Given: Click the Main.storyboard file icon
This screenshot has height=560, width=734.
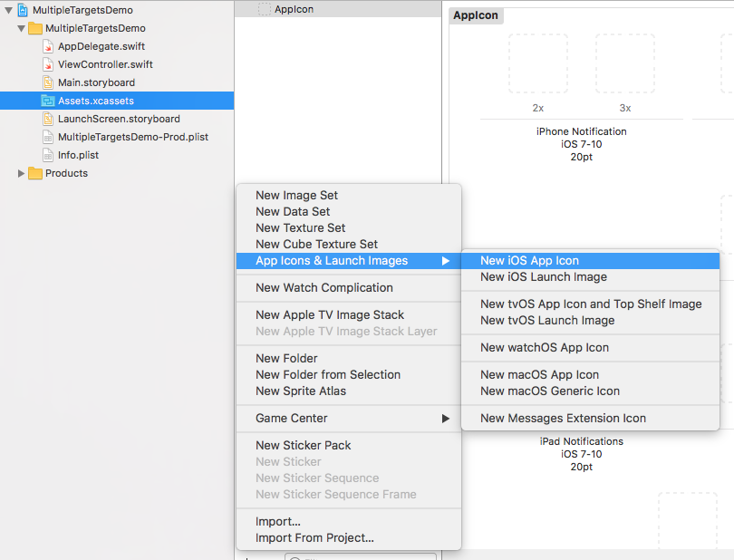Looking at the screenshot, I should point(48,82).
